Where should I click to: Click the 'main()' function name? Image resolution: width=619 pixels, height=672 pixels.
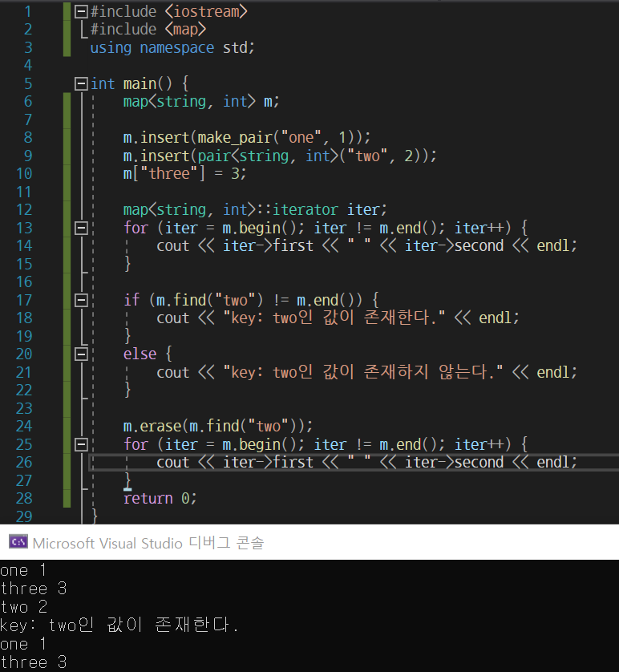coord(148,83)
